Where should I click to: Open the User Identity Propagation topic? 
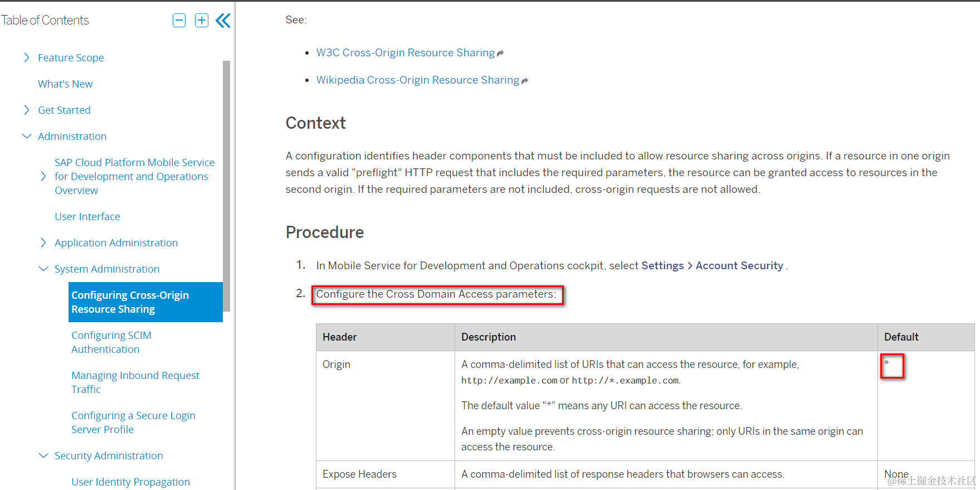[130, 482]
